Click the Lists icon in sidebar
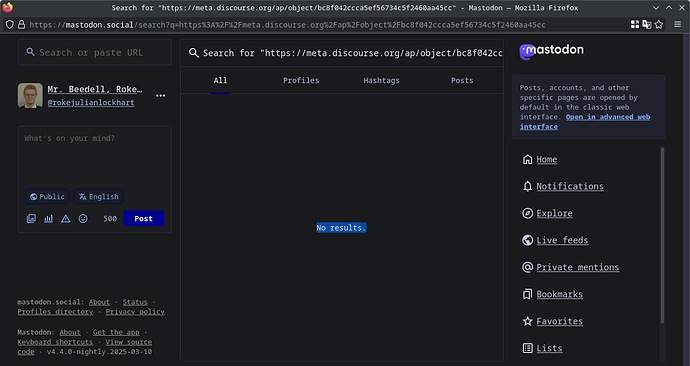The image size is (690, 366). (x=527, y=348)
